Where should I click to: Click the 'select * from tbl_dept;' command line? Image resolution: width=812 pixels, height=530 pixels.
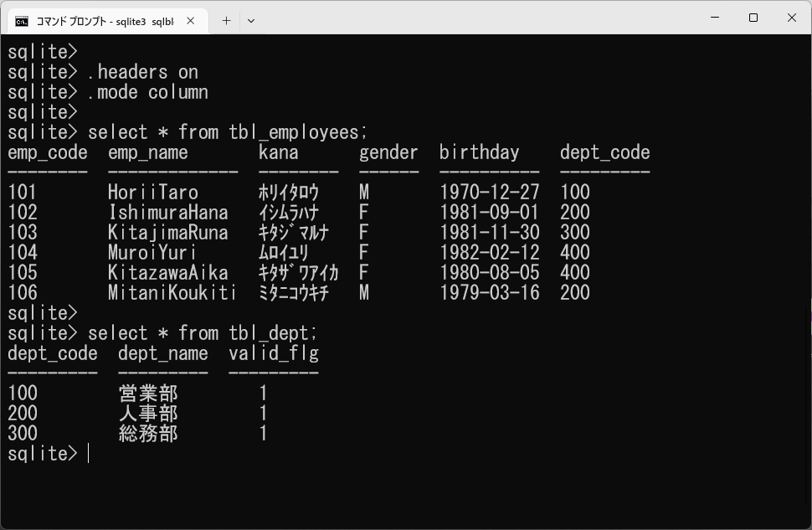[x=203, y=333]
